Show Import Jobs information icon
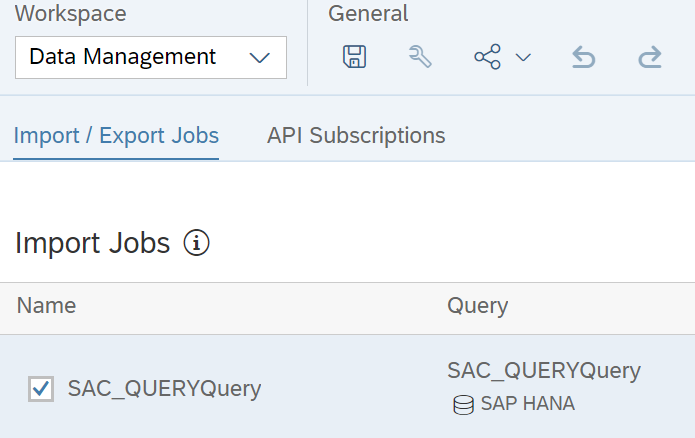Screen dimensions: 695x438 click(196, 243)
